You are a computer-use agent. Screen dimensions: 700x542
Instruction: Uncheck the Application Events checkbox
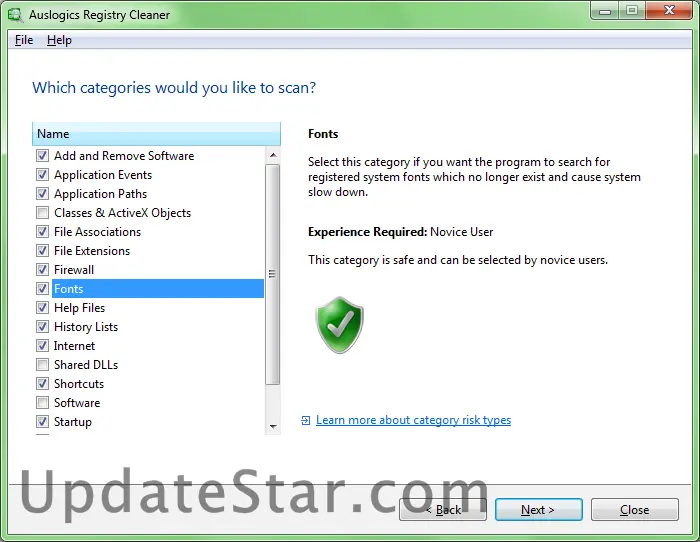click(42, 175)
